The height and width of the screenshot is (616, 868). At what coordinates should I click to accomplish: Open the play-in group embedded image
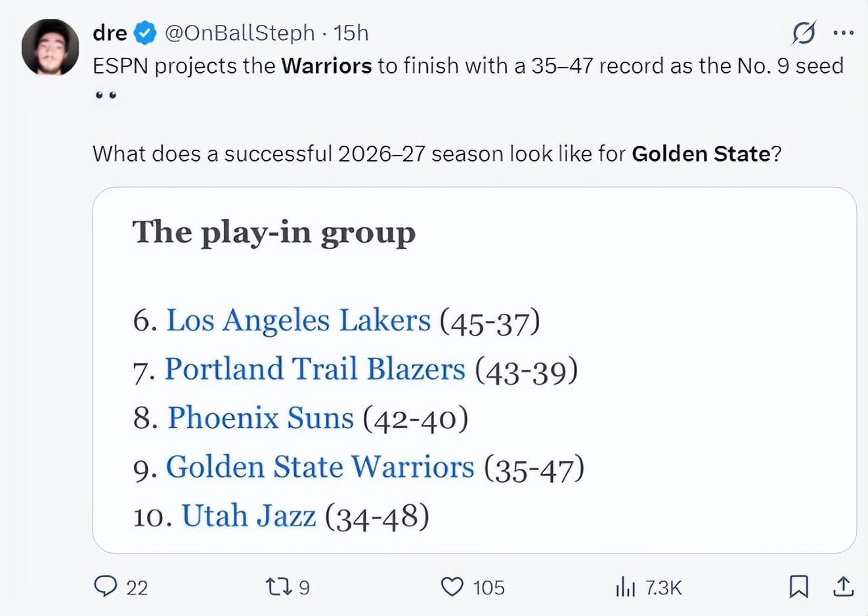pos(474,370)
